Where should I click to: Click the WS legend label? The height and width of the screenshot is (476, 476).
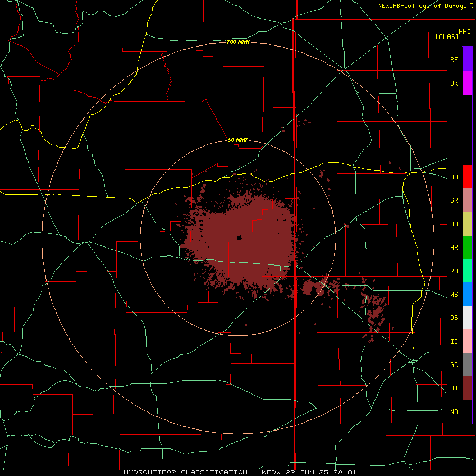454,295
